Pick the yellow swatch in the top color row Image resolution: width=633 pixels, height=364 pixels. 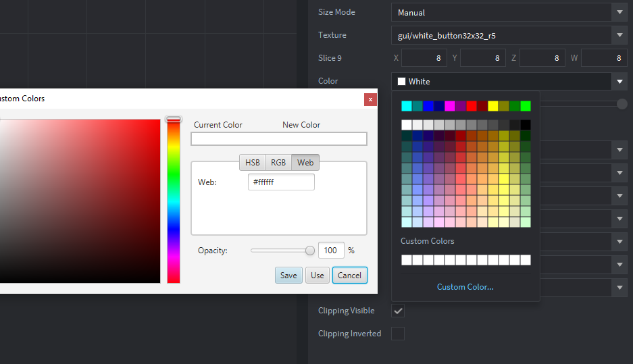coord(493,106)
